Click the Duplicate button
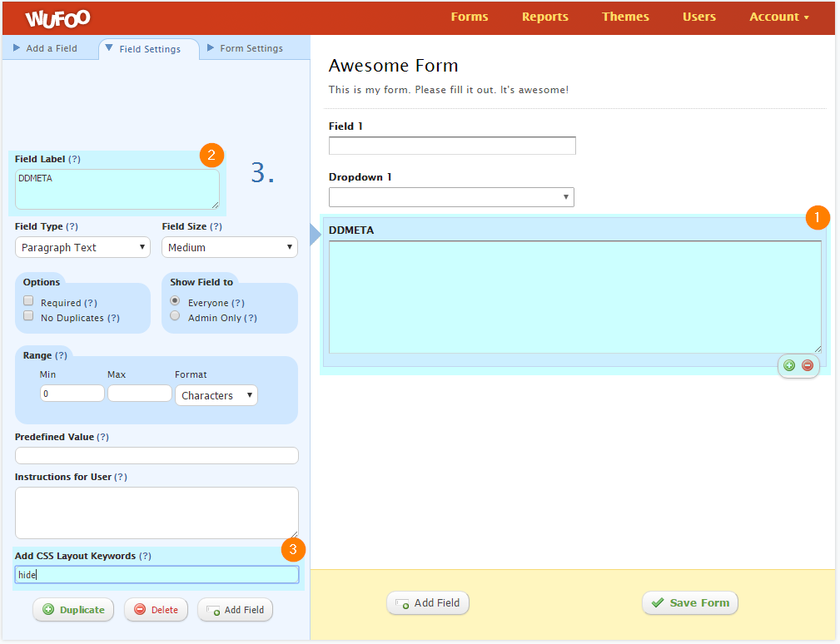 (73, 610)
